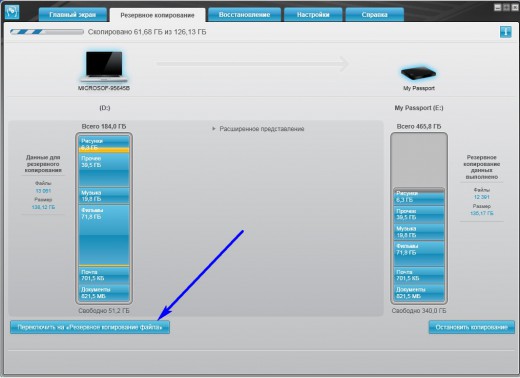The width and height of the screenshot is (520, 378).
Task: Click the Всего 184,0 ГБ label
Action: (104, 126)
